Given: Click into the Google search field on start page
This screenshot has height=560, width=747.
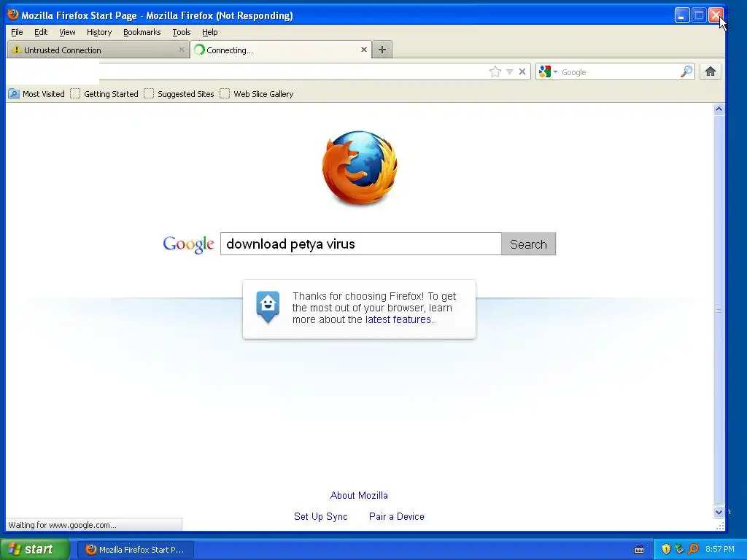Looking at the screenshot, I should [x=360, y=244].
